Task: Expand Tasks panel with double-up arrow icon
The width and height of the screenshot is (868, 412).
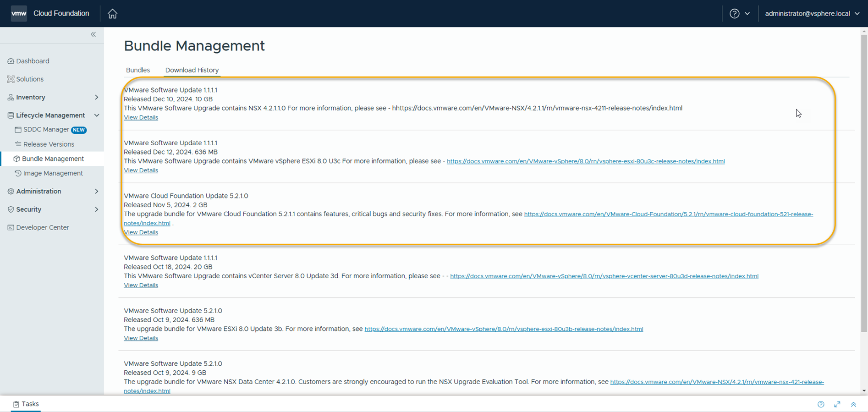Action: [853, 404]
